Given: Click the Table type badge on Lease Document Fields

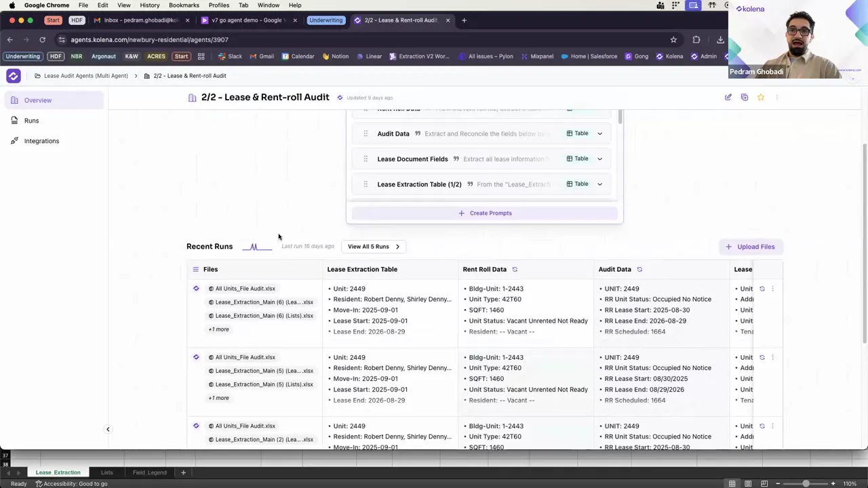Looking at the screenshot, I should point(577,159).
